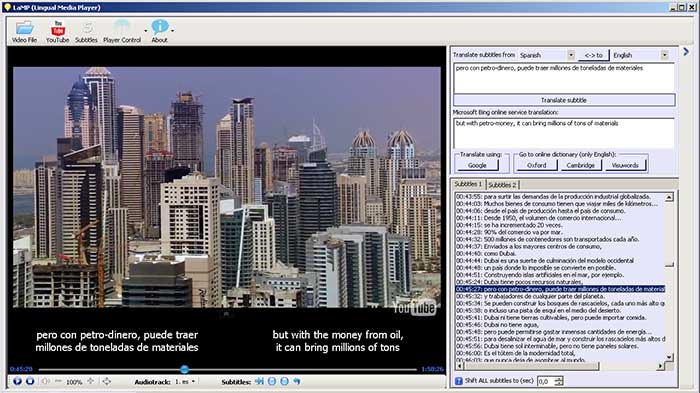
Task: Move the video seek slider handle
Action: pos(184,369)
